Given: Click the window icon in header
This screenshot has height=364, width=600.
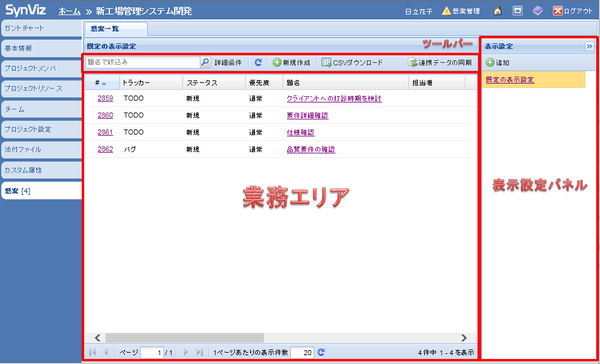Looking at the screenshot, I should pyautogui.click(x=518, y=11).
